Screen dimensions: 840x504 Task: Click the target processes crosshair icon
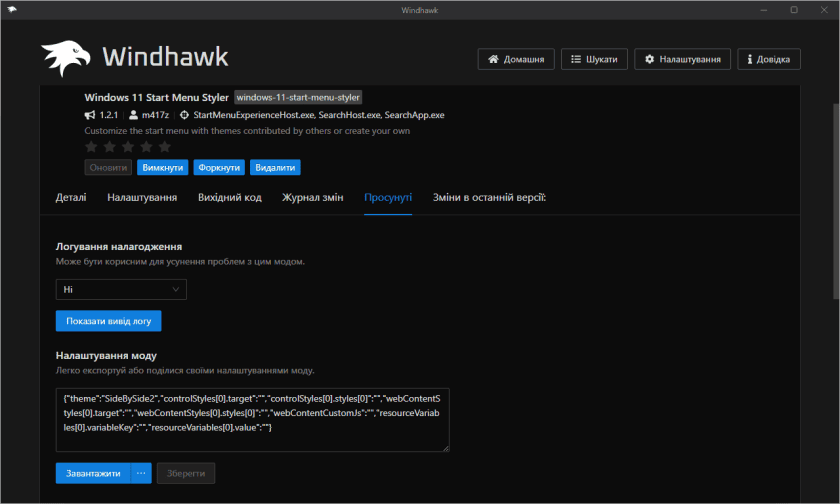tap(184, 115)
